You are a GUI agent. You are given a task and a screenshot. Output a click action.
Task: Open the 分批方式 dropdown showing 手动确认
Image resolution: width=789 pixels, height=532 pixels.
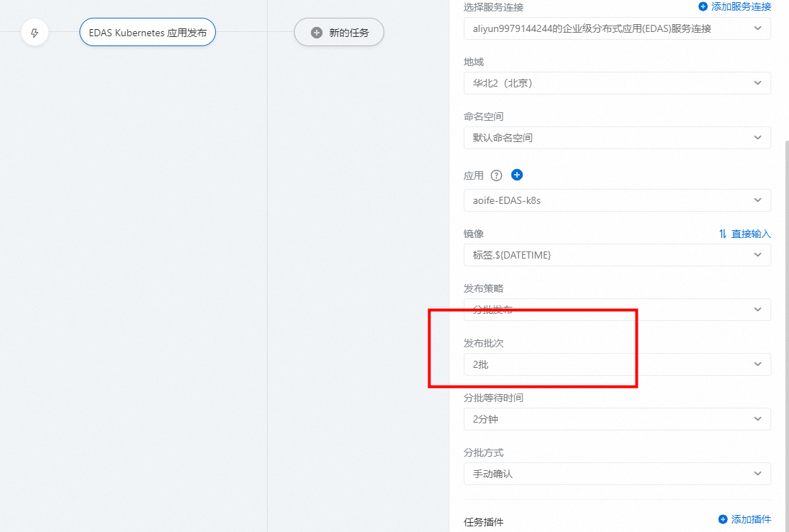point(617,474)
